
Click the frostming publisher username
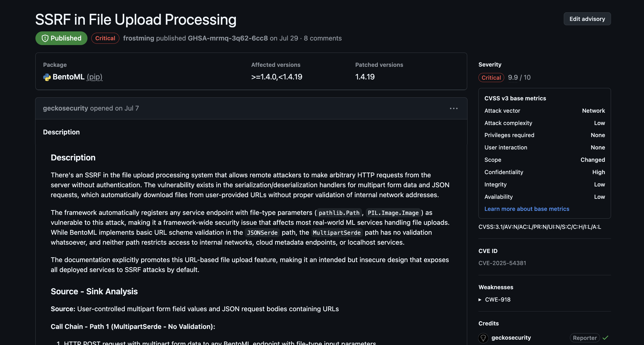click(x=138, y=38)
